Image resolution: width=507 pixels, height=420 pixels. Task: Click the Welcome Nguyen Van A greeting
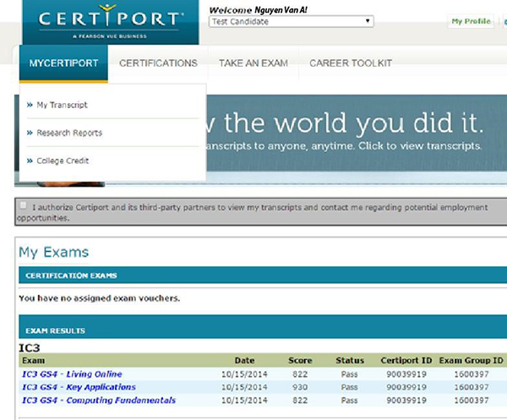point(258,10)
